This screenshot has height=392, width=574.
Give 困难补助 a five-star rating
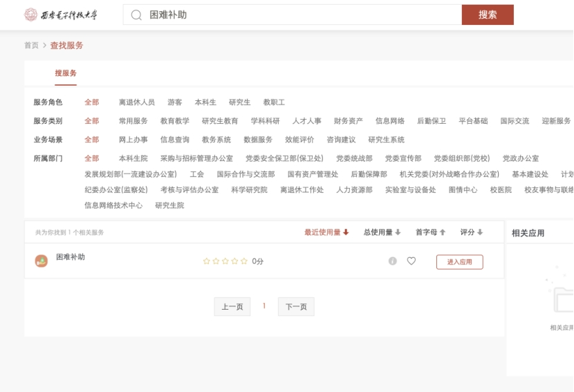point(243,261)
